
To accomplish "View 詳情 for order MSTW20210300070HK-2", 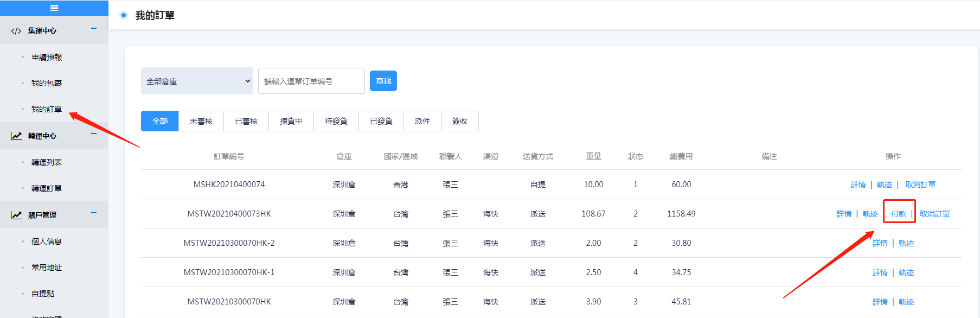I will (x=880, y=243).
